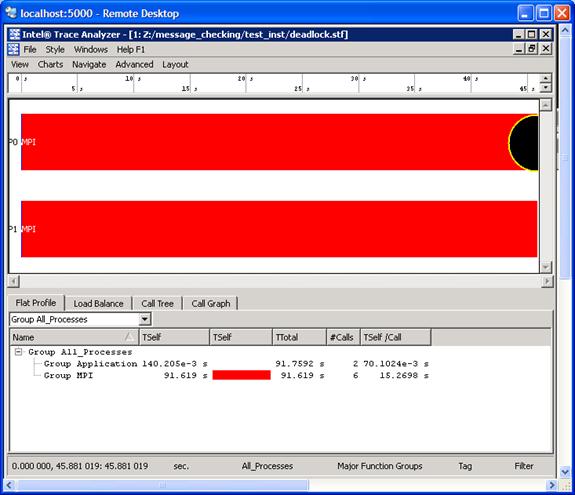Switch to the Flat Profile tab
Screen dimensions: 575x495
(x=36, y=303)
